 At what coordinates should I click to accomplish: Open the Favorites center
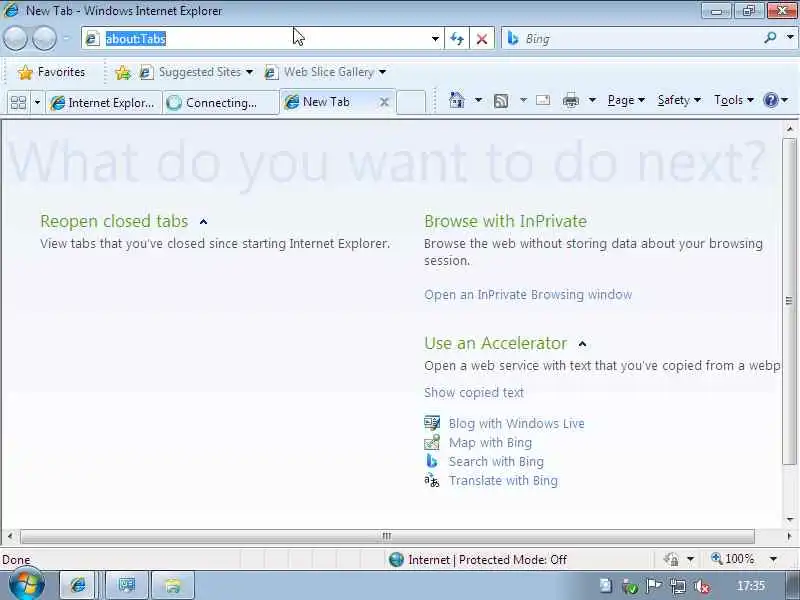(x=52, y=72)
